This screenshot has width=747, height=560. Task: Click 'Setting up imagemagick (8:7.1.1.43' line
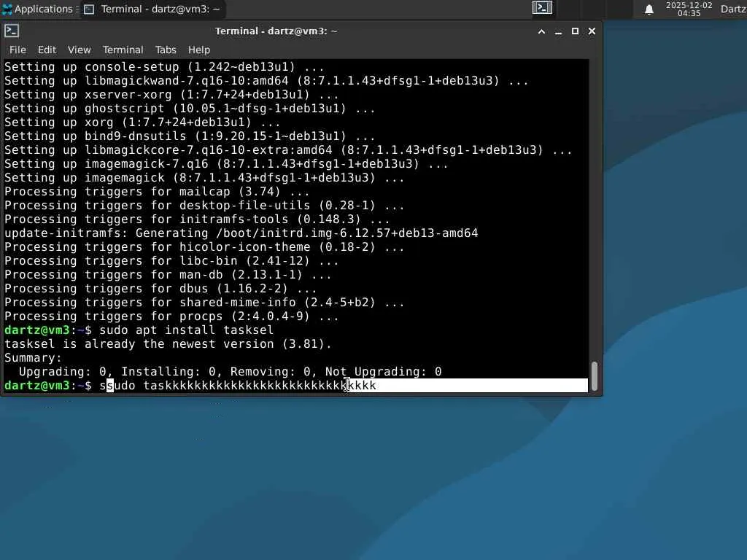click(x=204, y=178)
